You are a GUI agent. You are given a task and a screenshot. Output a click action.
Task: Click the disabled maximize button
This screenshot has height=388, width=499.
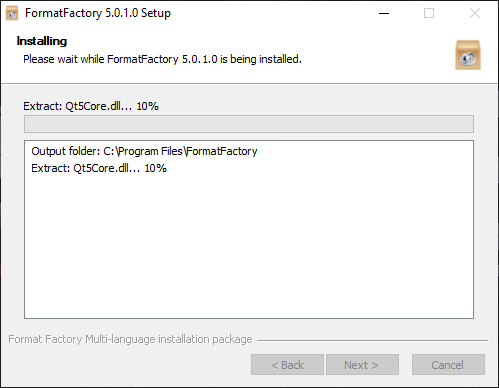[x=429, y=13]
